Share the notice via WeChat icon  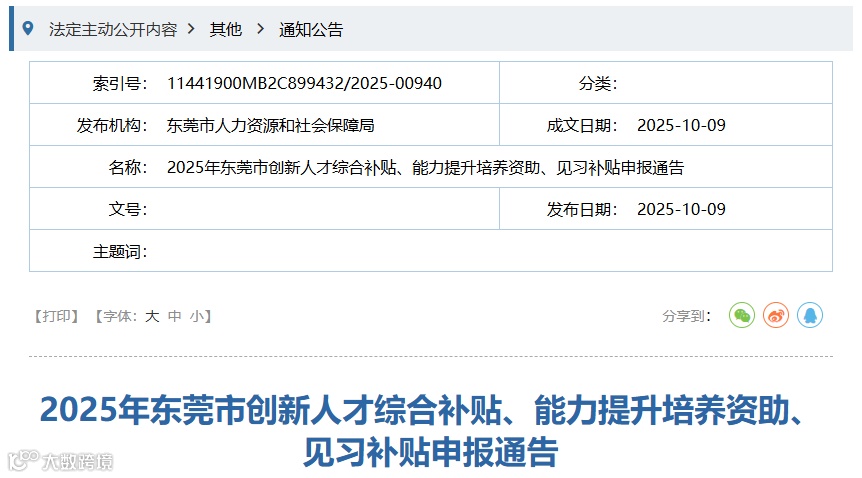click(x=742, y=316)
